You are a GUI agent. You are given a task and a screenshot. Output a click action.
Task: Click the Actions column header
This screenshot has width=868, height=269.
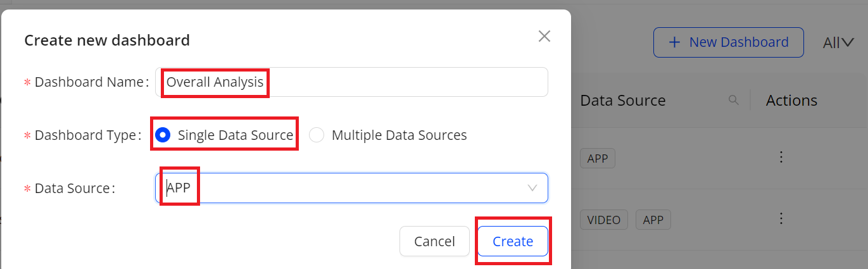[791, 101]
